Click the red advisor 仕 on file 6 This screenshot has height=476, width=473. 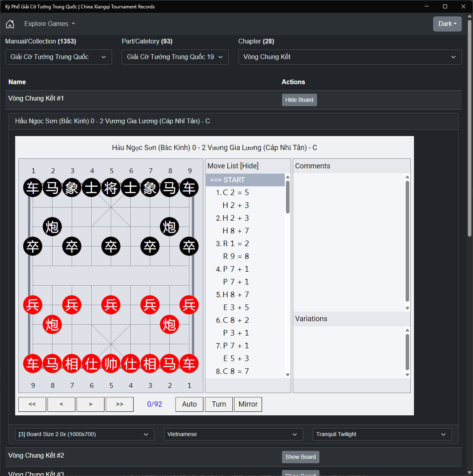pyautogui.click(x=91, y=363)
